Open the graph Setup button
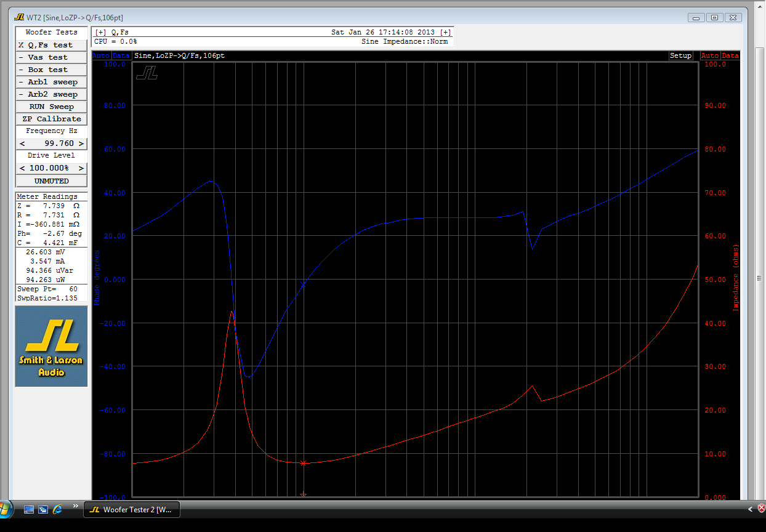Viewport: 766px width, 532px height. tap(681, 55)
